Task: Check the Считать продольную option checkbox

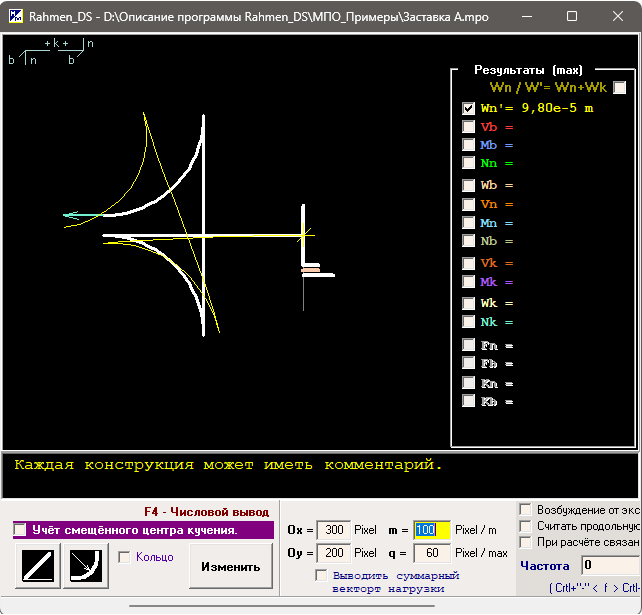Action: (525, 526)
